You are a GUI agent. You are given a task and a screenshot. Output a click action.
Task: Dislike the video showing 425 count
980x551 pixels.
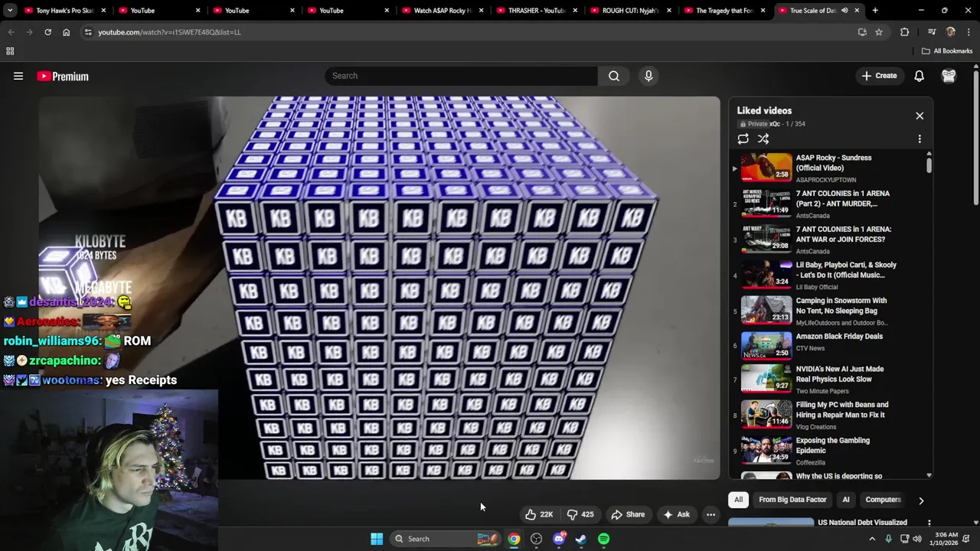(580, 514)
